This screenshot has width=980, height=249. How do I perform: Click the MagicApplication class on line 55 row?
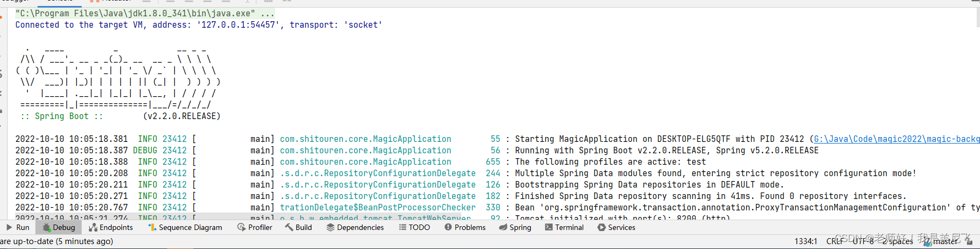[x=365, y=139]
